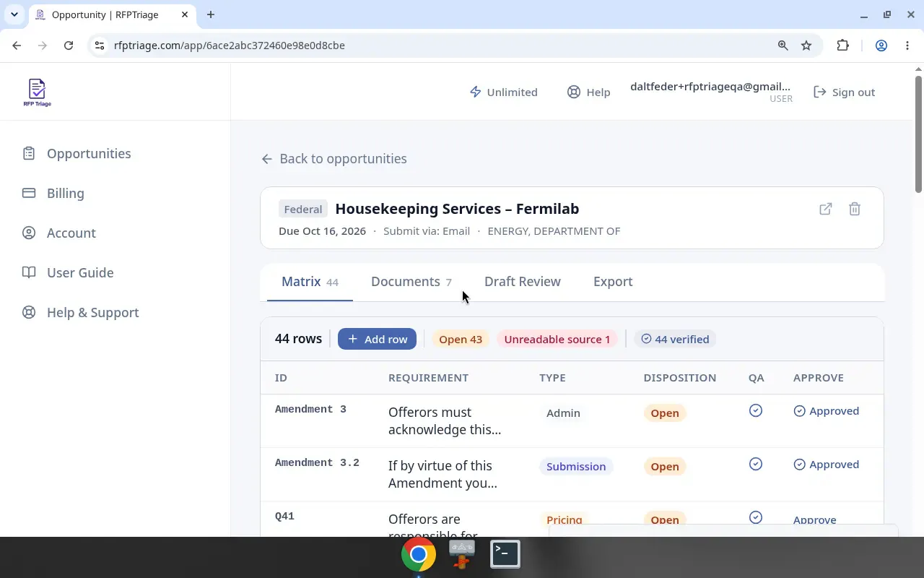
Task: Toggle the 44 verified filter chip
Action: click(x=675, y=339)
